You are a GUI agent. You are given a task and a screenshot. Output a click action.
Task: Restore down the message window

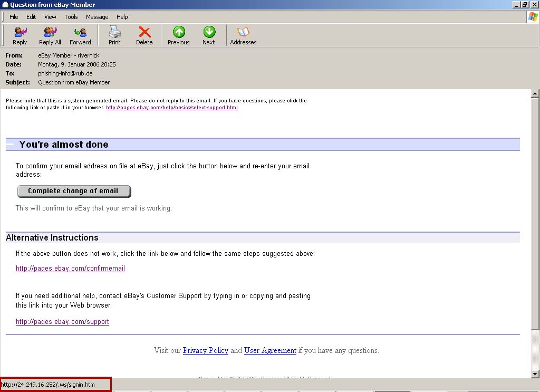coord(525,4)
